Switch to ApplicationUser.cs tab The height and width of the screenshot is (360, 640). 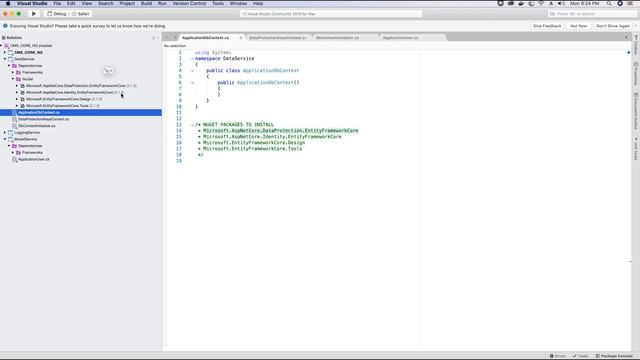click(x=400, y=38)
